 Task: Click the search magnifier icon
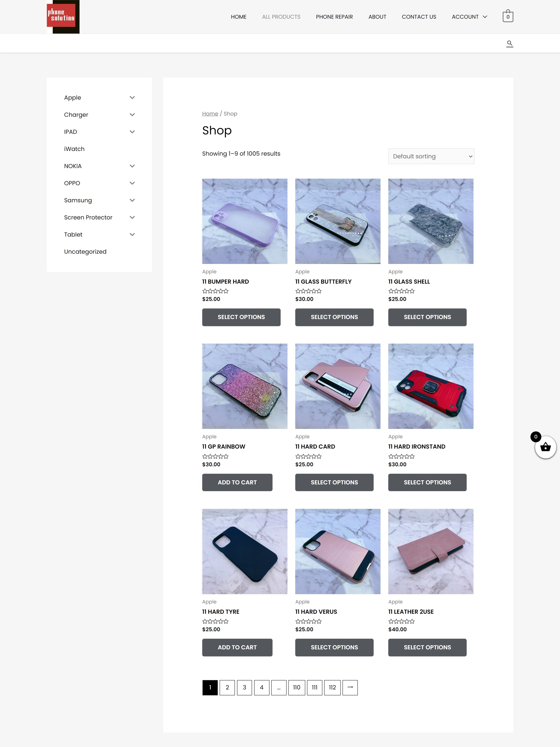(x=510, y=44)
